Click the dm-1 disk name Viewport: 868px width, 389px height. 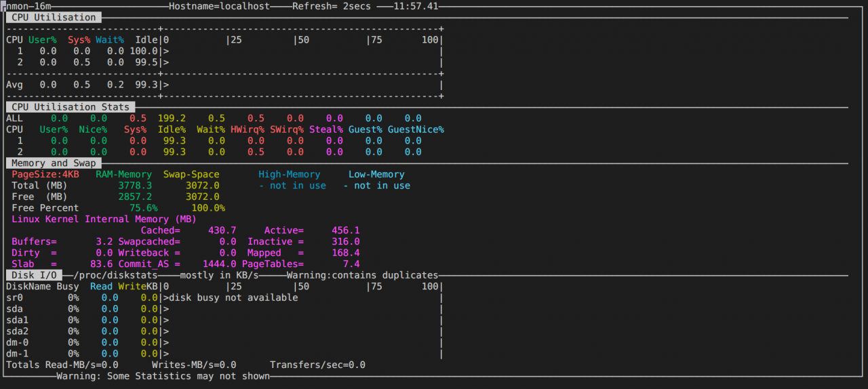(18, 354)
